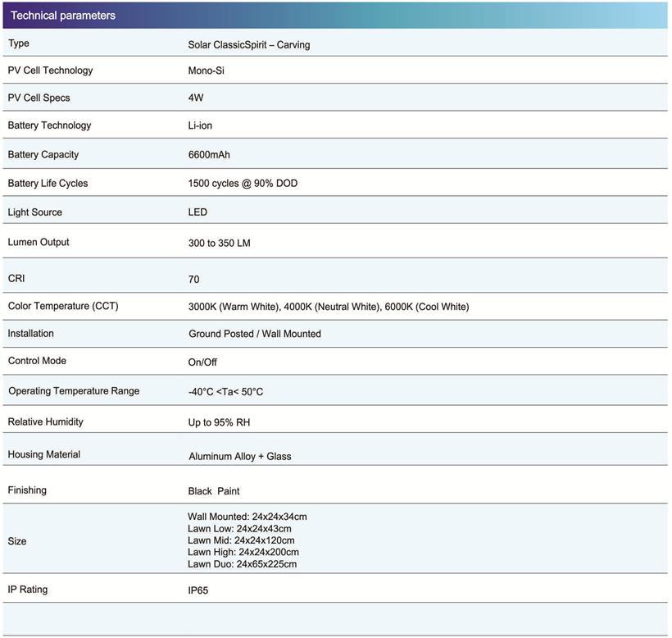Select the 'Color Temperature (CCT)' label
672x638 pixels.
63,306
